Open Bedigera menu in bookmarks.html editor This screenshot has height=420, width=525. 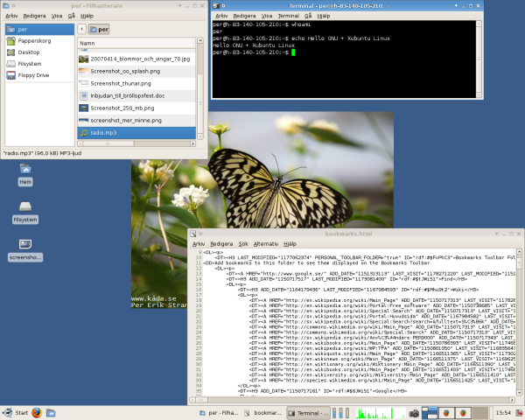(x=221, y=244)
